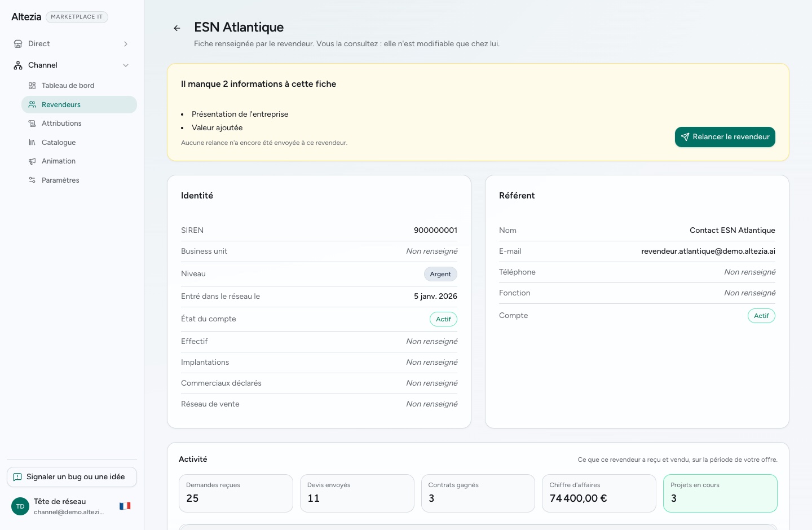The width and height of the screenshot is (812, 530).
Task: Click the Paramètres sliders icon
Action: click(32, 180)
